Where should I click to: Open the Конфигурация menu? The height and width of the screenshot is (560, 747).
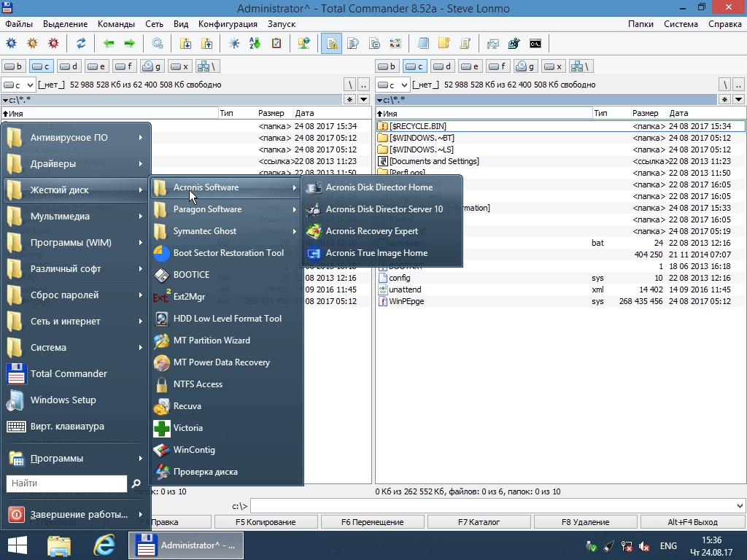coord(228,24)
